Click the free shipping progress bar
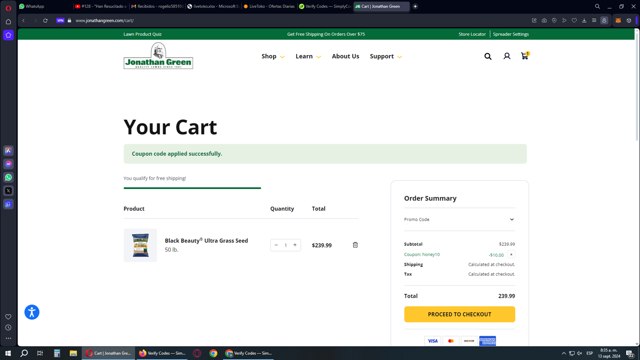640x360 pixels. (x=192, y=188)
